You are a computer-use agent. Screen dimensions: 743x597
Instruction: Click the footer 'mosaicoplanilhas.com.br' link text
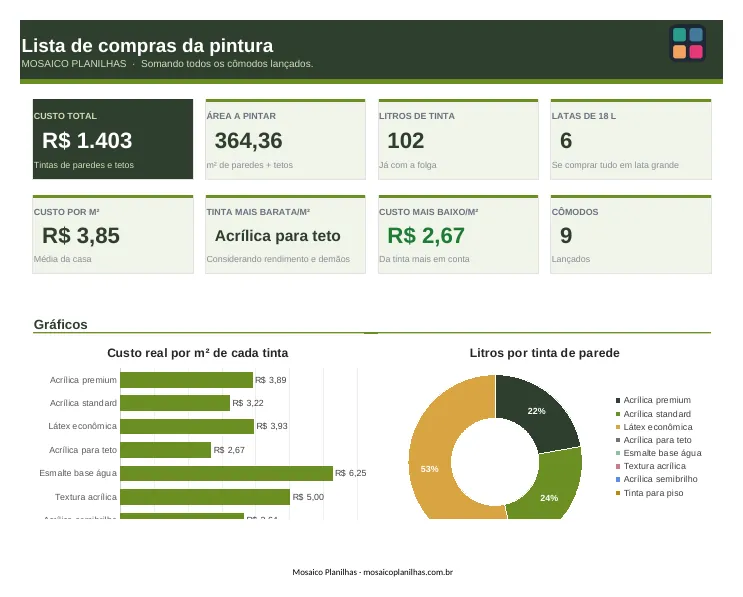coord(408,572)
